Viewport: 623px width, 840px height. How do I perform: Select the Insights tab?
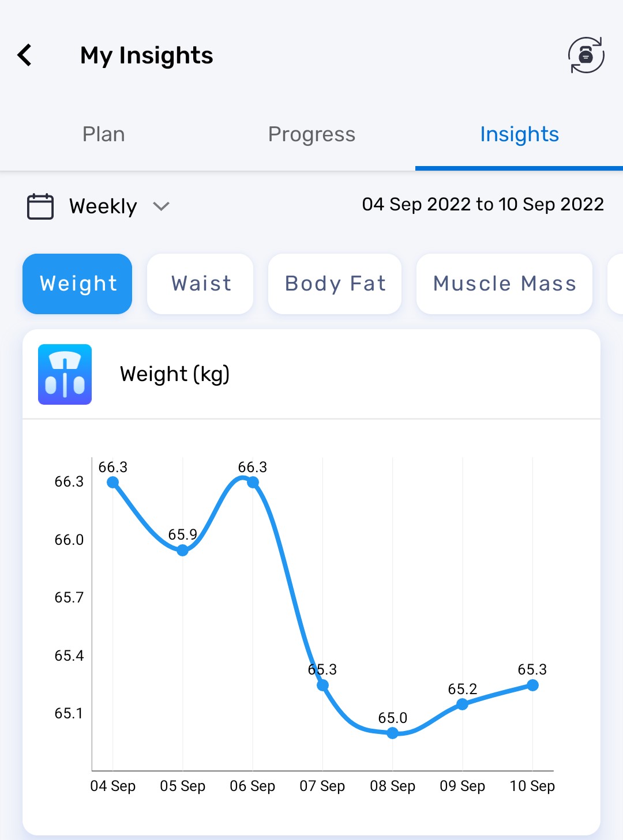click(x=519, y=134)
